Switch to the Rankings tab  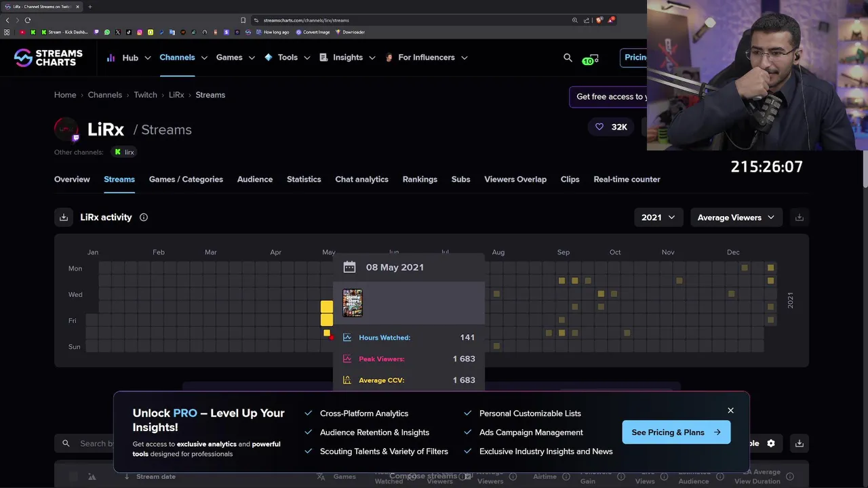[420, 180]
